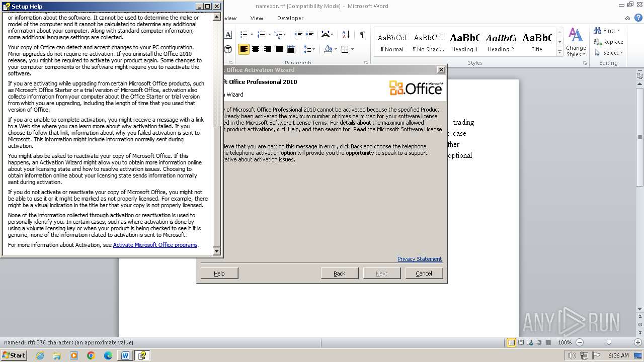644x362 pixels.
Task: Apply the Heading 1 style
Action: [464, 42]
